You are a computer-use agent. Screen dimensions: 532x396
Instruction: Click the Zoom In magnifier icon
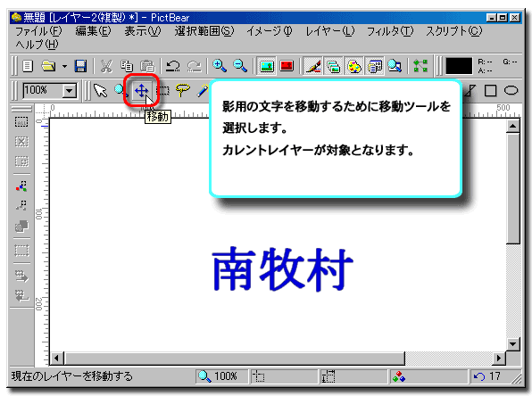click(220, 65)
